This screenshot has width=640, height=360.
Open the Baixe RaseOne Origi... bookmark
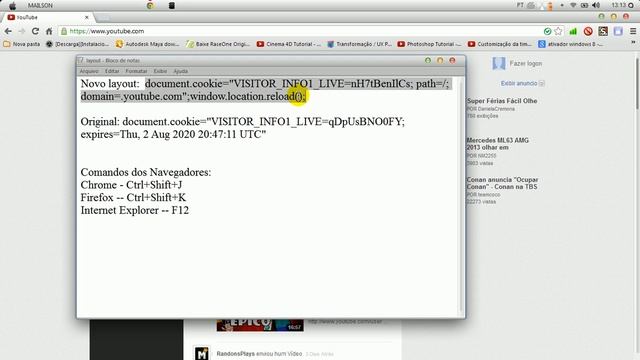218,44
